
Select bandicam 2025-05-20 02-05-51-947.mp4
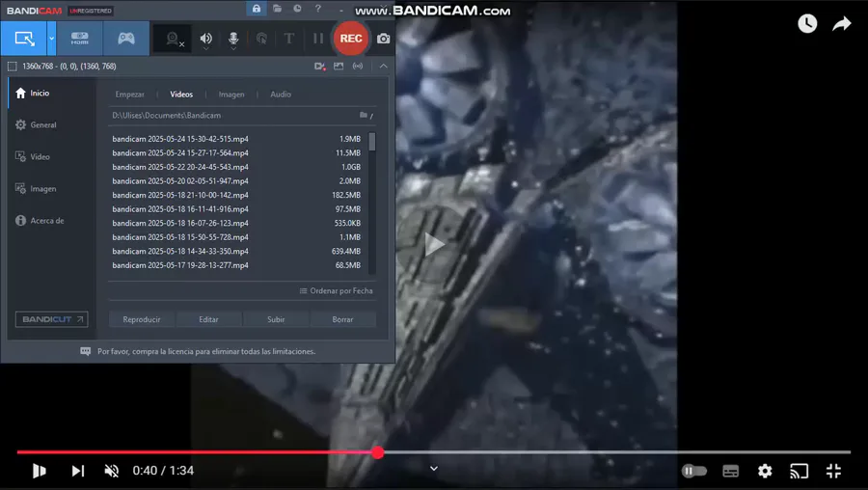(x=237, y=181)
